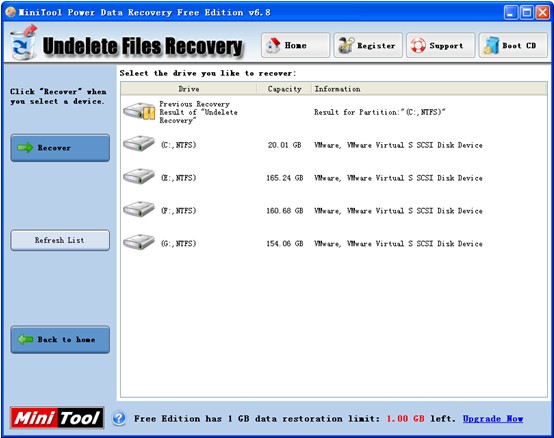Click the 154.06 GB capacity value
Viewport: 554px width, 438px height.
pos(284,244)
